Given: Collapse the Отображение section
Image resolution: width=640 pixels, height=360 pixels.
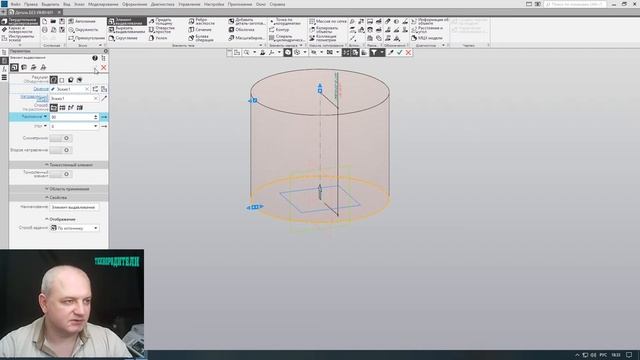Looking at the screenshot, I should point(60,219).
